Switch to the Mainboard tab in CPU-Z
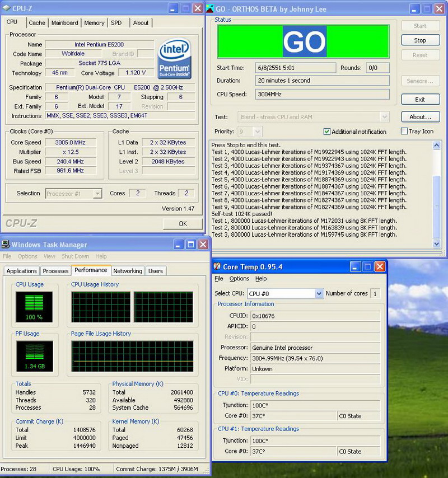 64,23
